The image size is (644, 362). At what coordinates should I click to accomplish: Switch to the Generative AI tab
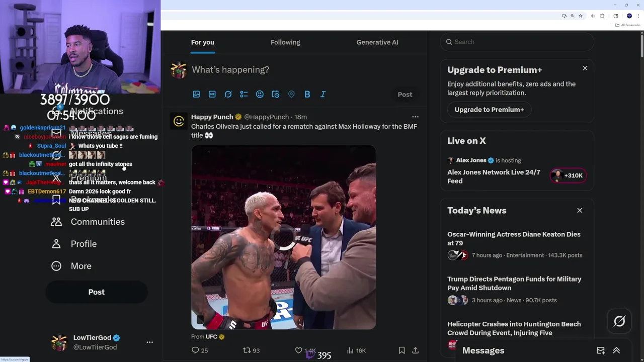coord(377,42)
